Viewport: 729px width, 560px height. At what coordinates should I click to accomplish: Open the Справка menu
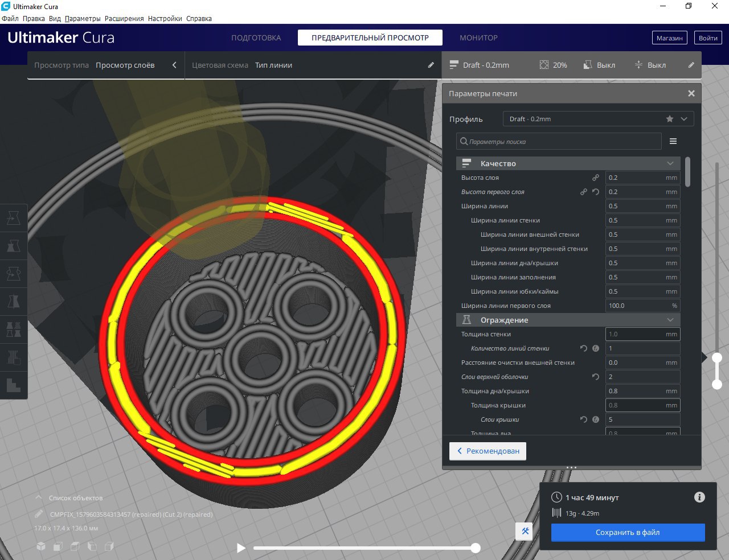tap(199, 18)
